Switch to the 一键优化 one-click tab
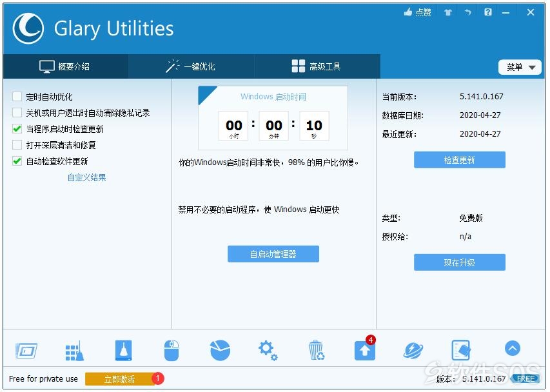The height and width of the screenshot is (392, 550). [x=191, y=66]
